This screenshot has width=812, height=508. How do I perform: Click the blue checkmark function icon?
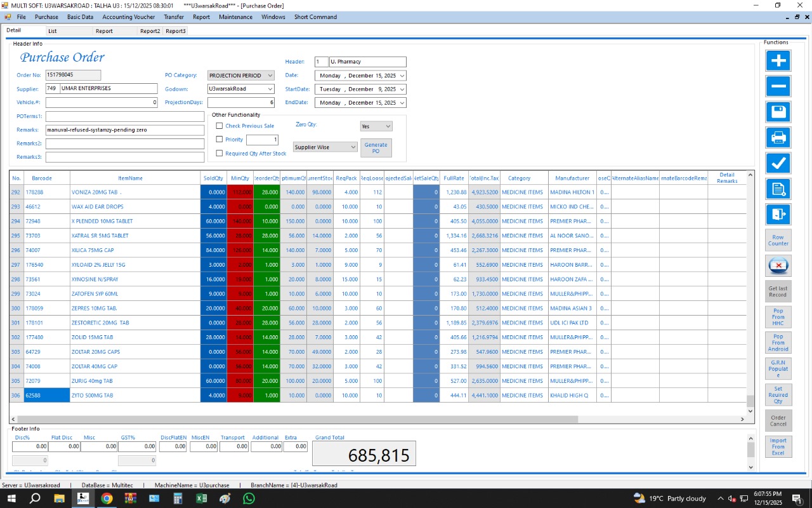coord(778,163)
